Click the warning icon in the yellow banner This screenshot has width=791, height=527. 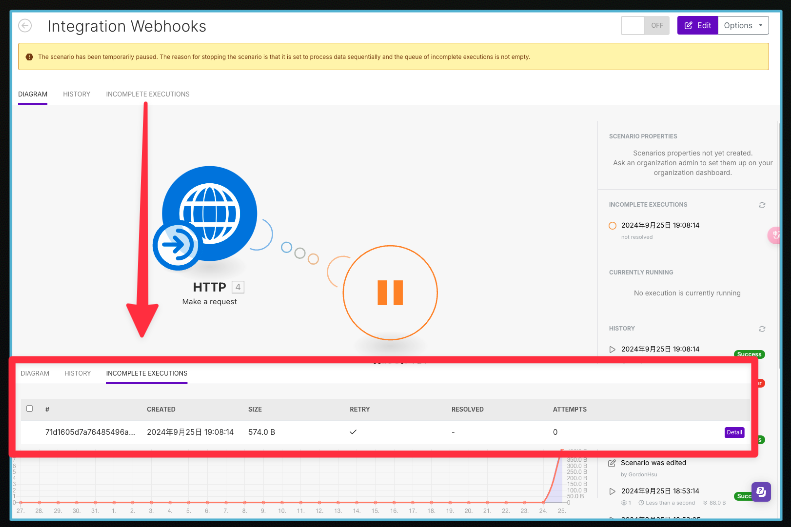click(x=29, y=57)
